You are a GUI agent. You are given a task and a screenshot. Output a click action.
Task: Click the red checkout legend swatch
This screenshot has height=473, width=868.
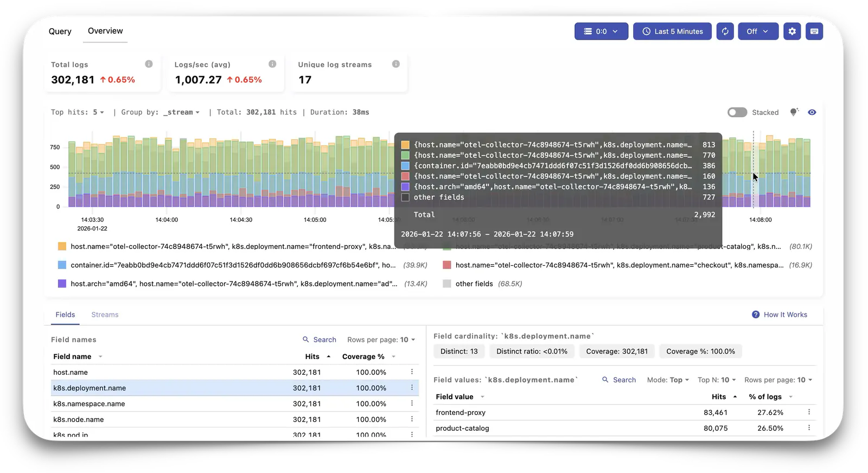tap(447, 265)
